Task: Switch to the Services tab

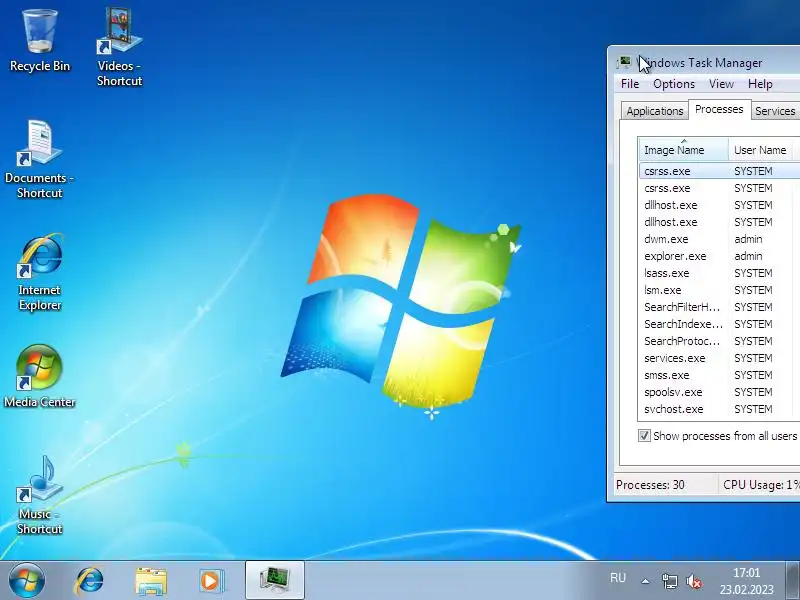Action: pyautogui.click(x=775, y=111)
